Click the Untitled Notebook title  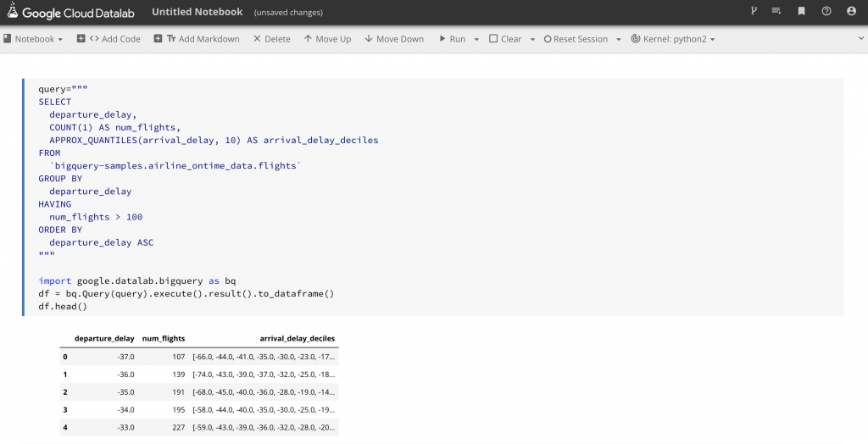point(197,12)
